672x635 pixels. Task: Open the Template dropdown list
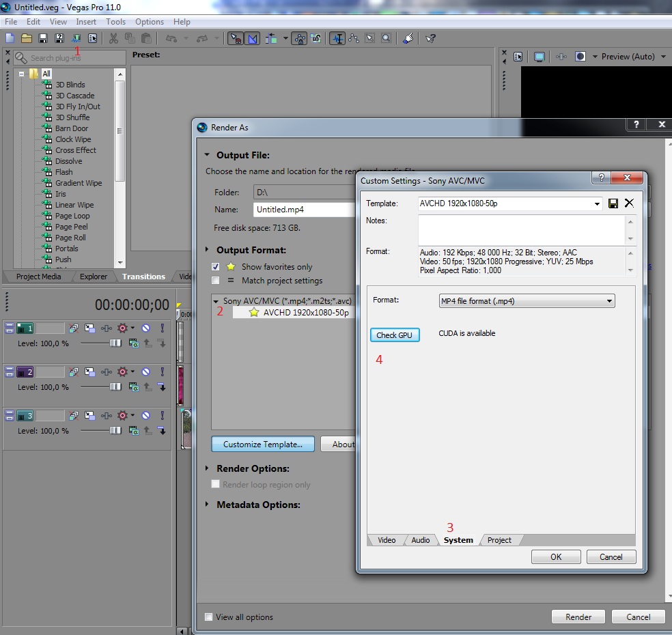tap(597, 203)
